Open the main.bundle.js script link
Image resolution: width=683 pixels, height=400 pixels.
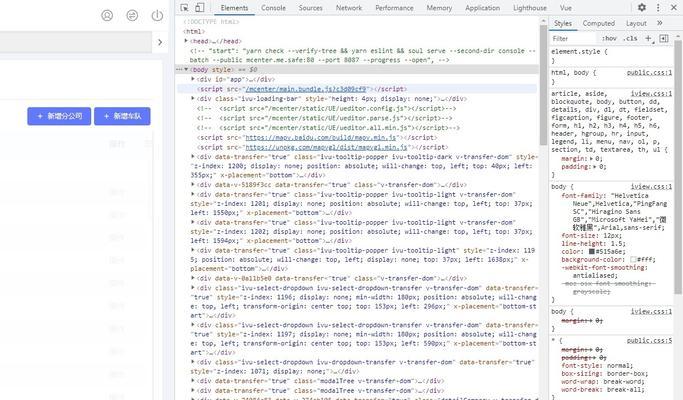coord(306,89)
